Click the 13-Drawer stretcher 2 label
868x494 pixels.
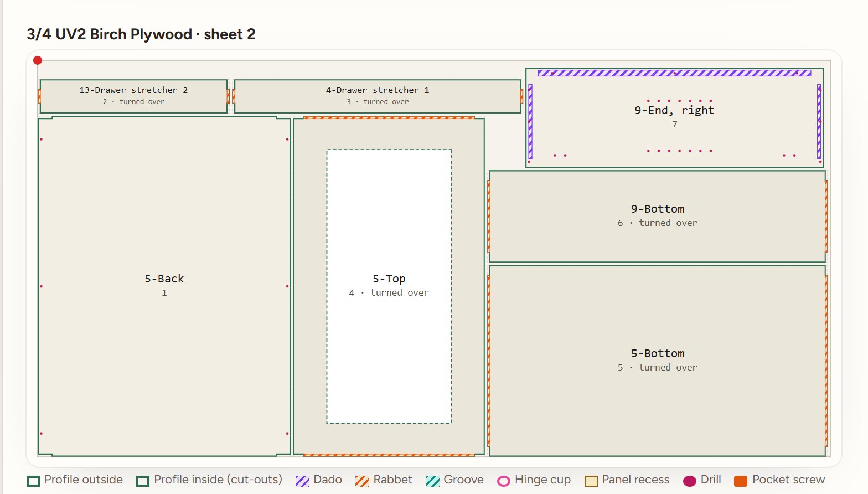(x=133, y=90)
